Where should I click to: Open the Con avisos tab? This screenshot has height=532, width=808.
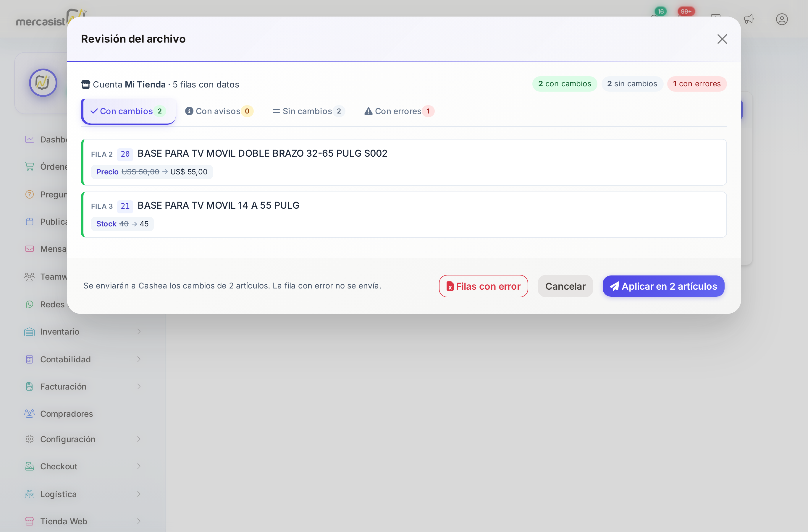(x=219, y=111)
